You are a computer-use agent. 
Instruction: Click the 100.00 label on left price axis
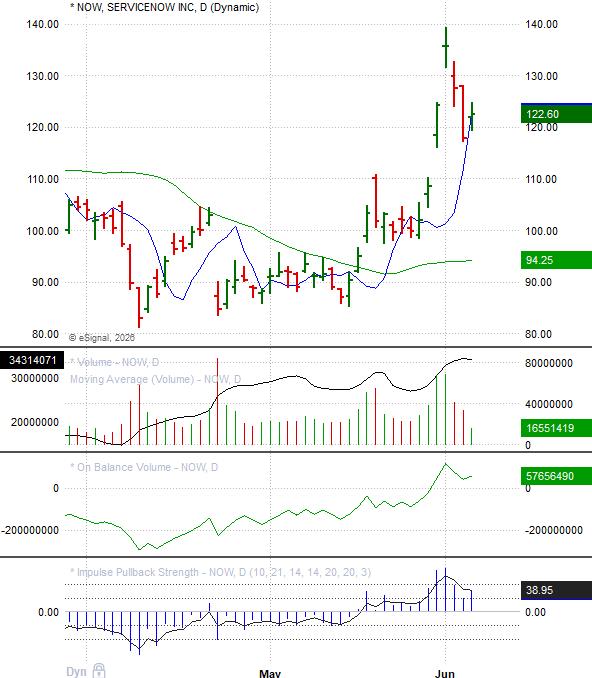pyautogui.click(x=43, y=231)
